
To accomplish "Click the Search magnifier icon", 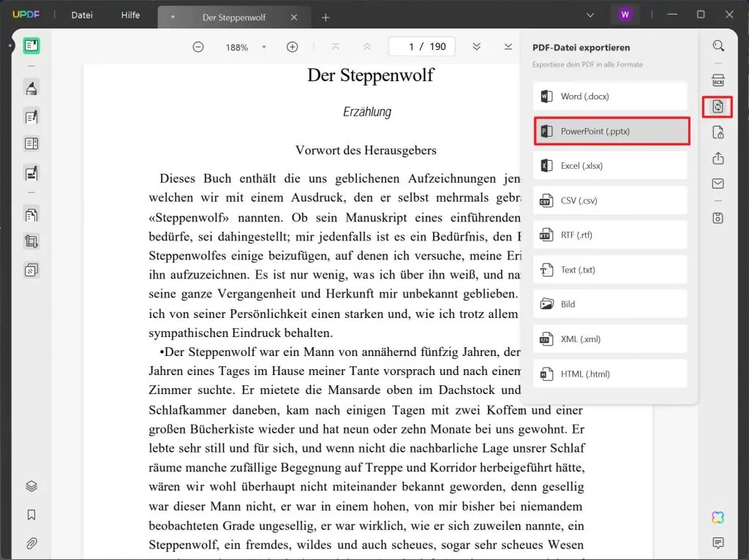I will [x=718, y=46].
